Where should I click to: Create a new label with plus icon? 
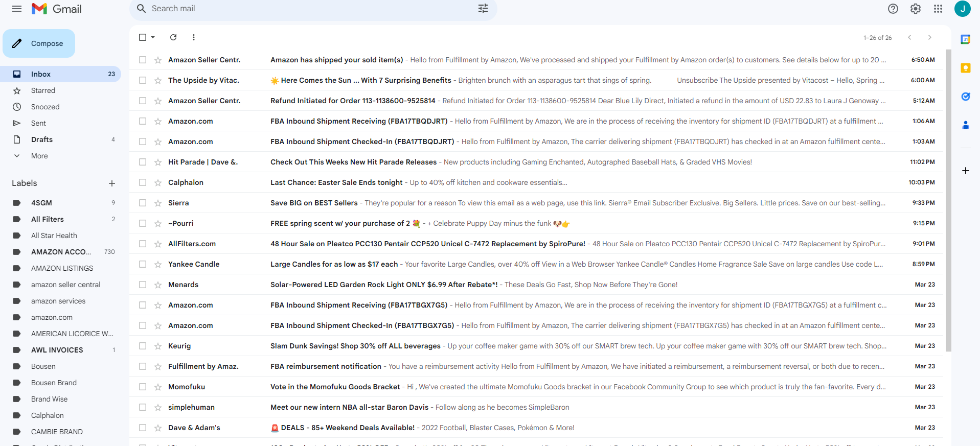[112, 183]
